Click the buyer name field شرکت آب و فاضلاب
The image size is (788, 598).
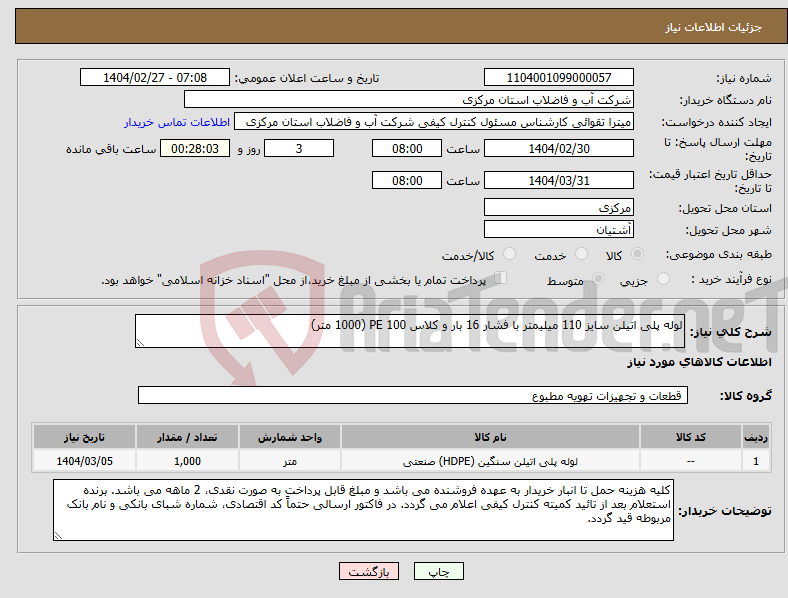pyautogui.click(x=409, y=99)
